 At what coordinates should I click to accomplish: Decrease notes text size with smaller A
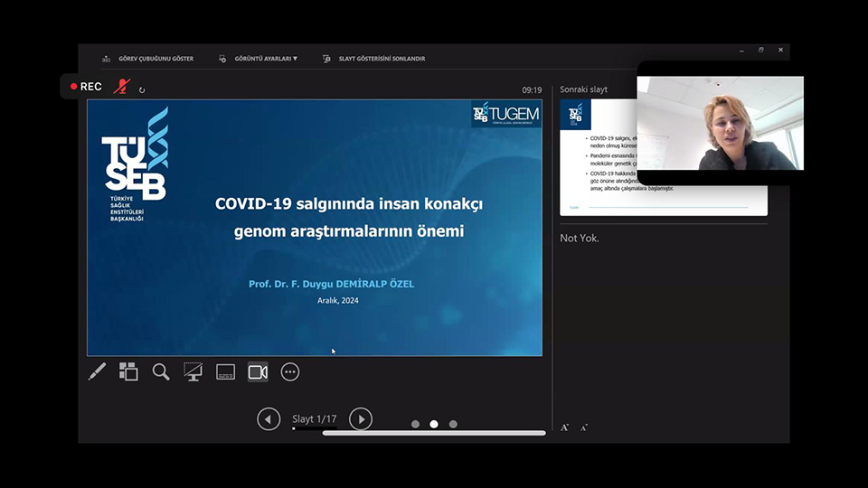coord(584,427)
